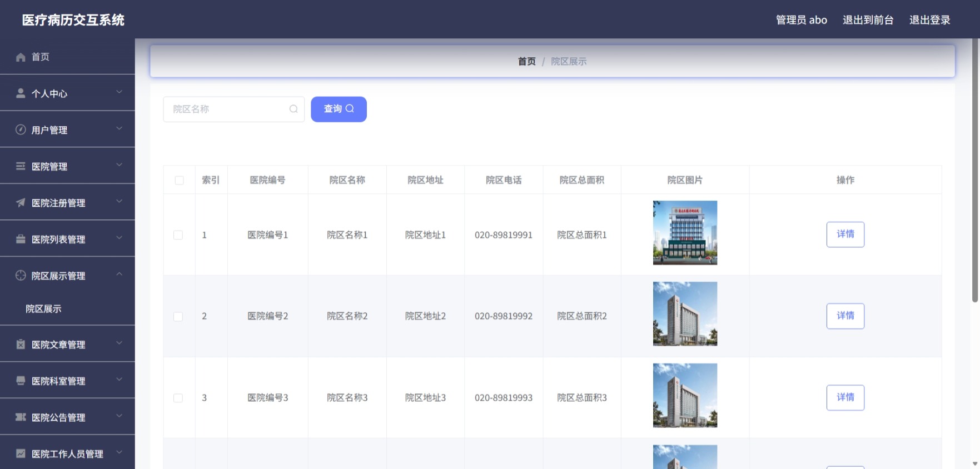Image resolution: width=980 pixels, height=469 pixels.
Task: Expand the 医院列表管理 chevron
Action: [x=119, y=238]
